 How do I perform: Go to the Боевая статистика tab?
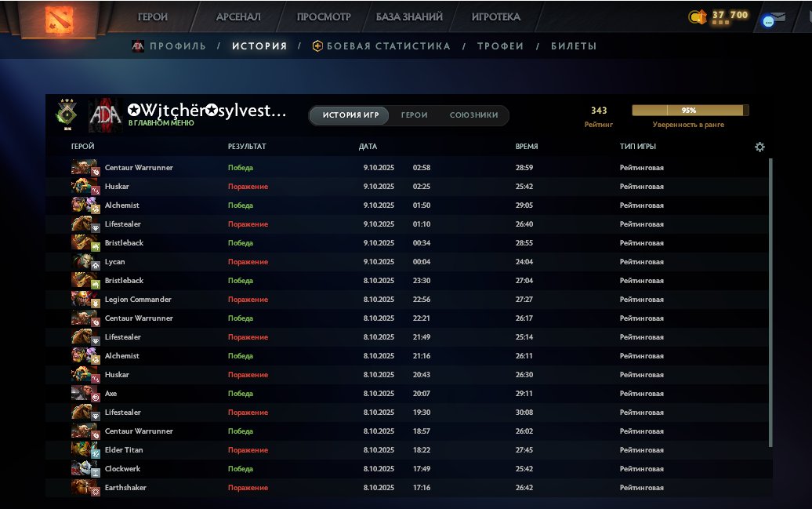(388, 46)
